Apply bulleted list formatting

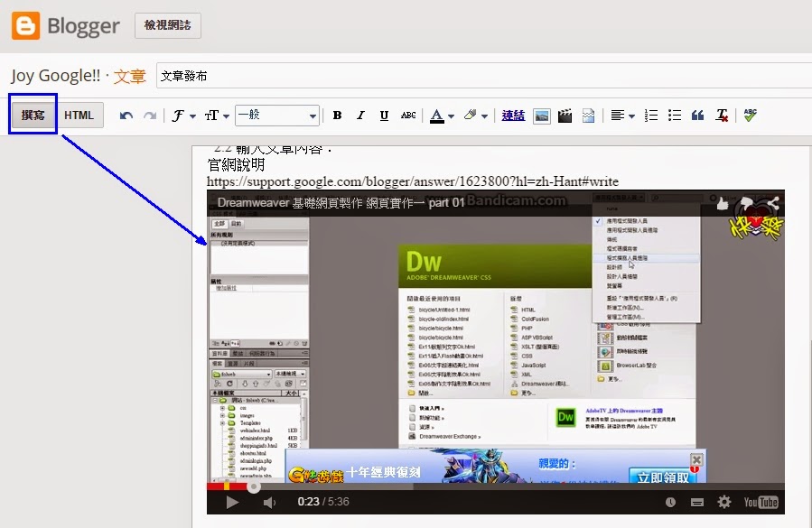[x=674, y=116]
